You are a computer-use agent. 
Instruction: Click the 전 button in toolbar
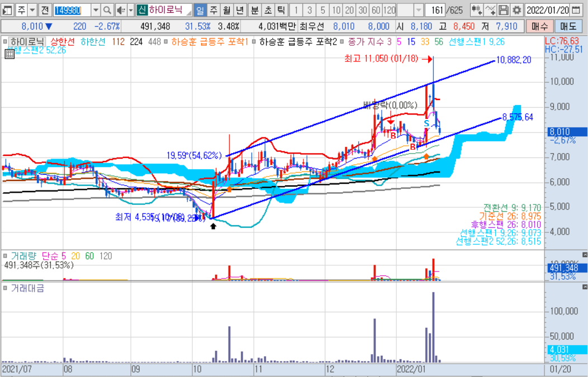pos(45,10)
